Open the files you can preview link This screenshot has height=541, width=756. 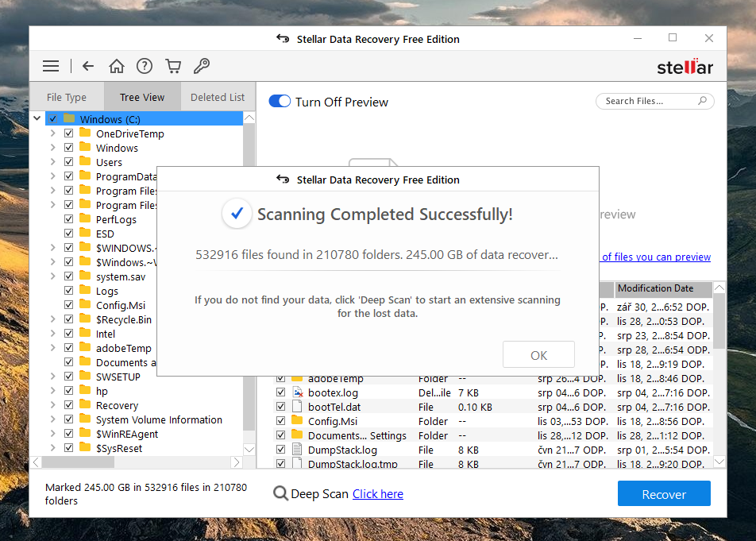656,257
